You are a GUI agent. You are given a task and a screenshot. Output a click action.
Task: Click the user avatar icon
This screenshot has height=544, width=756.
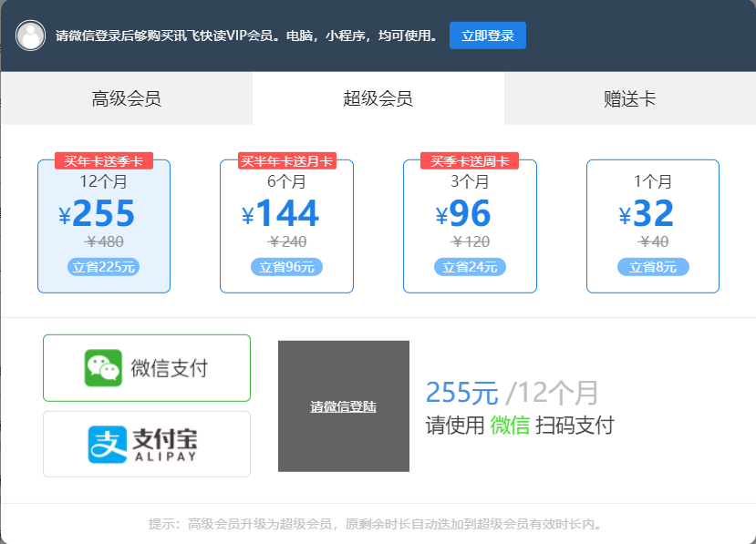pyautogui.click(x=30, y=36)
